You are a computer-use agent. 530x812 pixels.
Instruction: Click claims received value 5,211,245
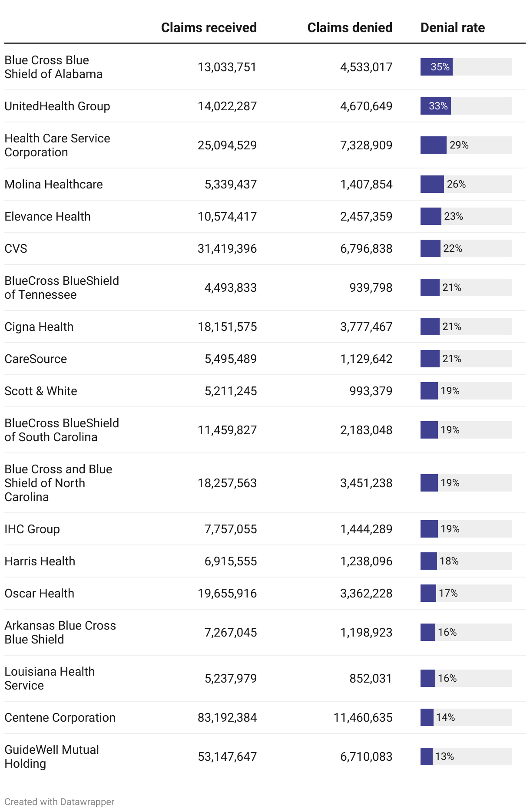pos(231,391)
